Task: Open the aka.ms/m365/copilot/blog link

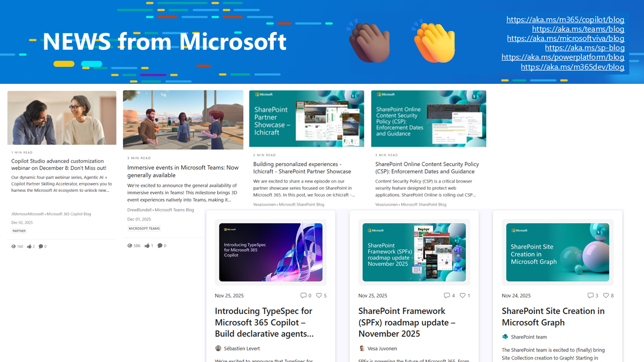Action: point(565,20)
